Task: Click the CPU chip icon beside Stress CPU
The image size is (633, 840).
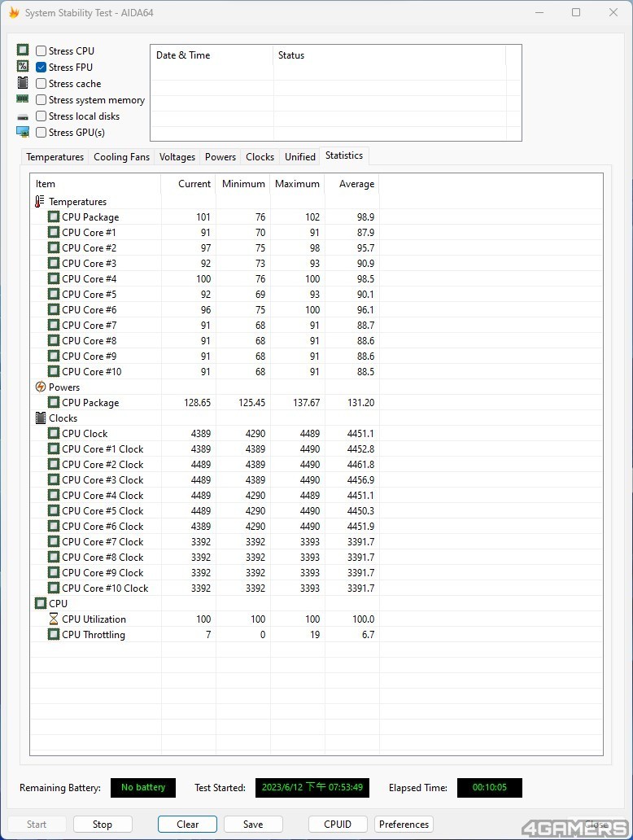Action: pos(23,50)
